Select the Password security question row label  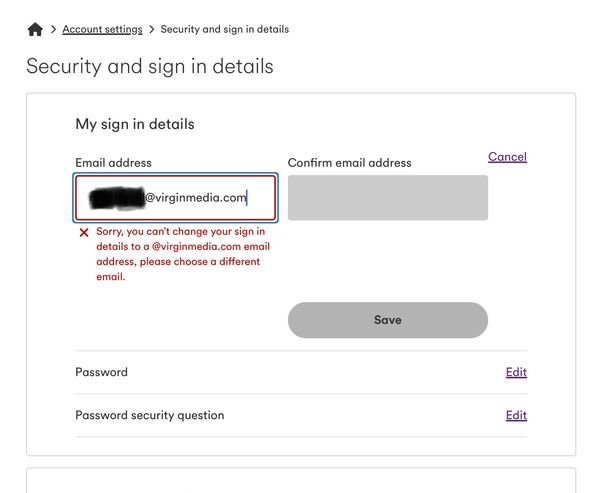(x=150, y=415)
